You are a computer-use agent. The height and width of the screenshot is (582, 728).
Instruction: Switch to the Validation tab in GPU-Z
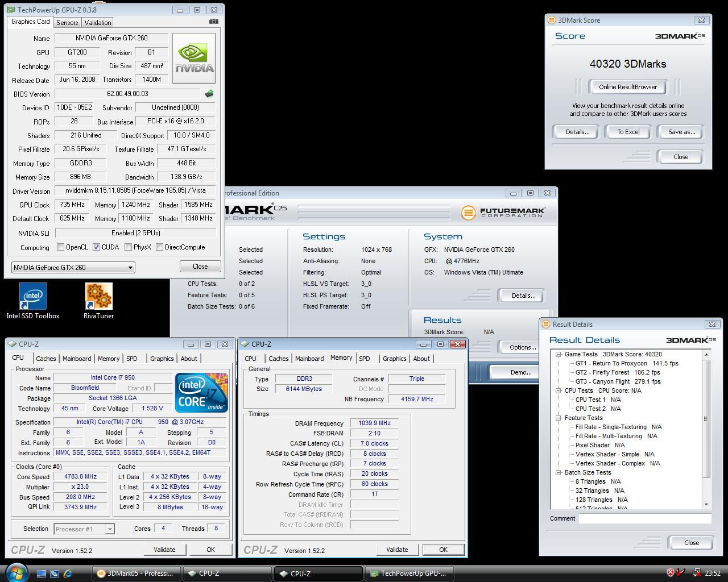click(98, 23)
